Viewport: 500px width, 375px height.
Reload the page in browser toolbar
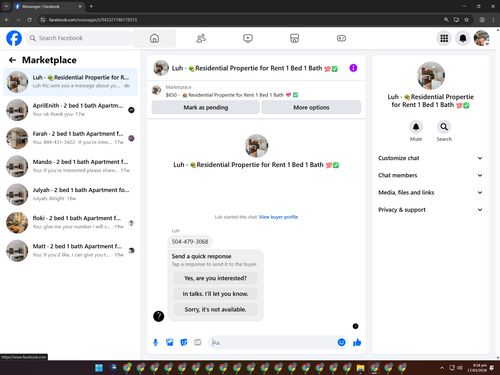[29, 20]
